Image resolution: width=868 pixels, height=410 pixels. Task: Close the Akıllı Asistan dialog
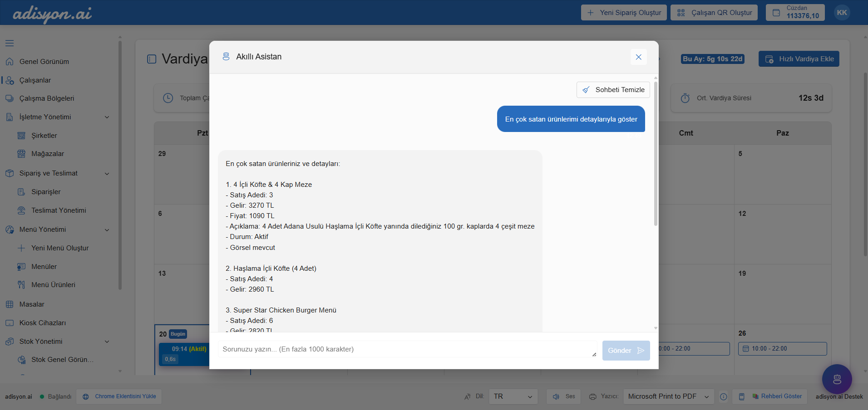(x=638, y=57)
